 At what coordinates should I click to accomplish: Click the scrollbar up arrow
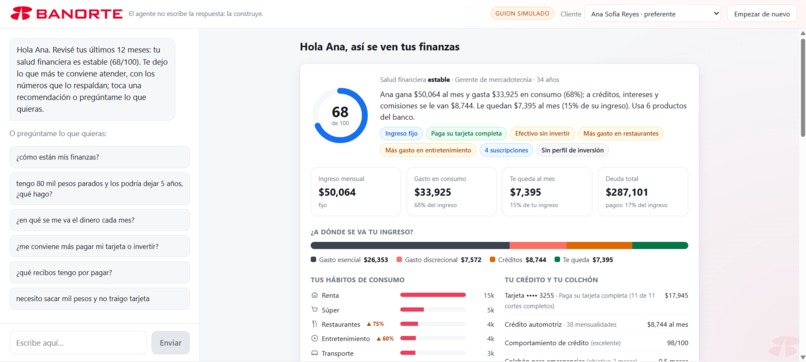[802, 33]
